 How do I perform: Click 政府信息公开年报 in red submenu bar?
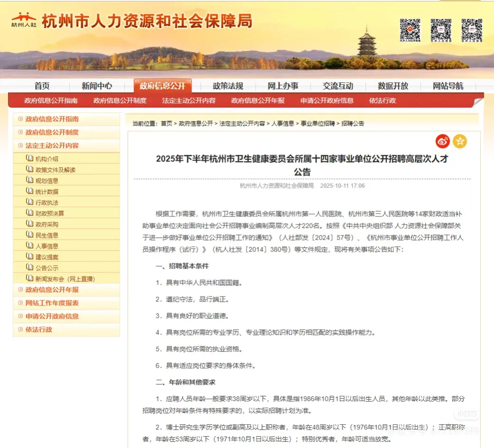coord(258,101)
